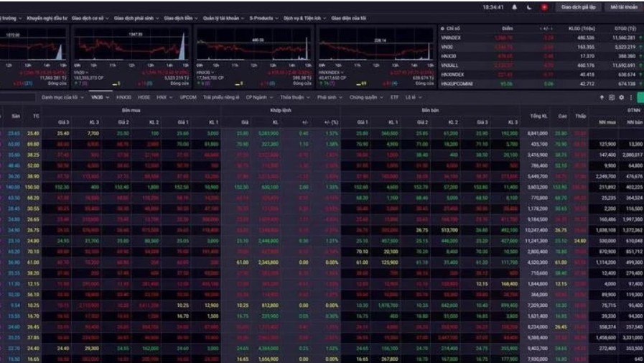Viewport: 644px width, 363px height.
Task: Switch to the ETF tab
Action: [394, 98]
